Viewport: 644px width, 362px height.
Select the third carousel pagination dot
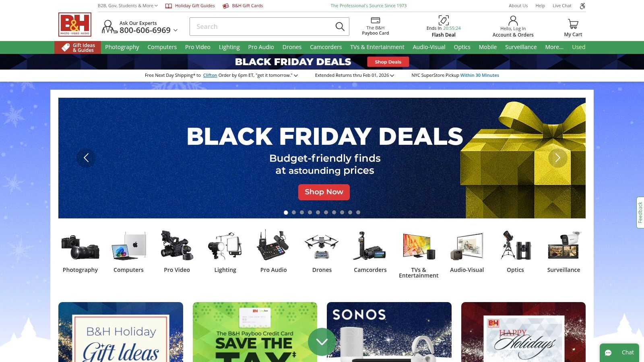click(302, 212)
